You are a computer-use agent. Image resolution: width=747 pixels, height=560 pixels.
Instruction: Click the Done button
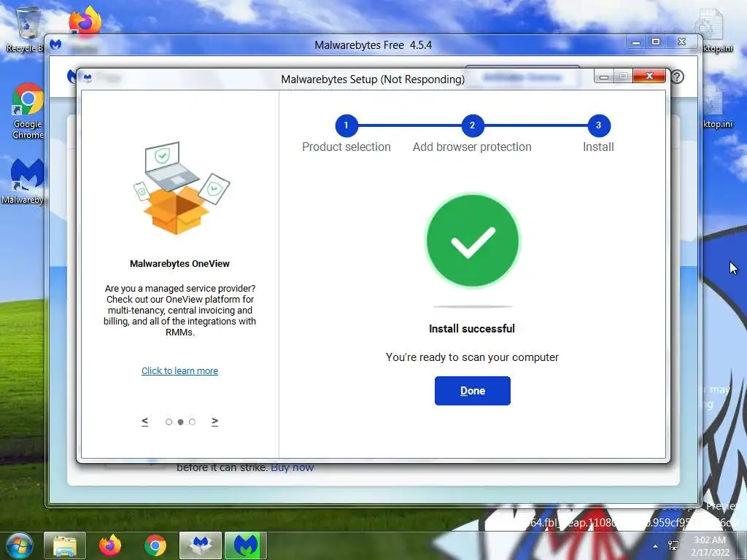tap(472, 391)
